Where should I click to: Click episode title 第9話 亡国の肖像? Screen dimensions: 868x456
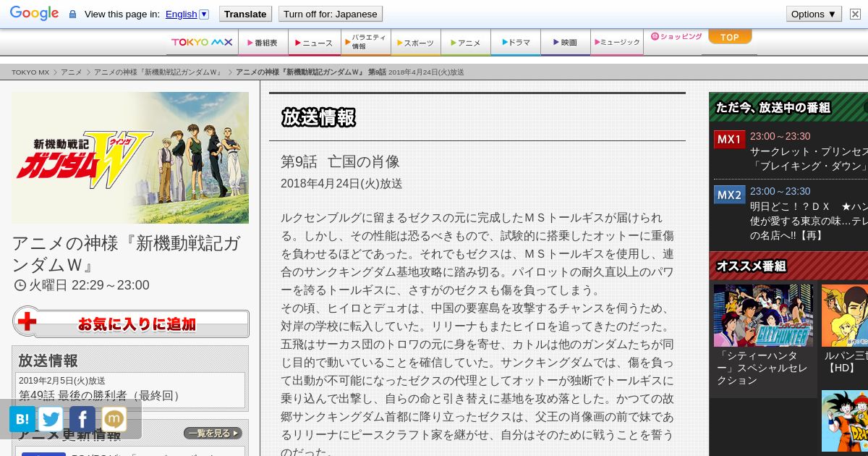tap(340, 161)
